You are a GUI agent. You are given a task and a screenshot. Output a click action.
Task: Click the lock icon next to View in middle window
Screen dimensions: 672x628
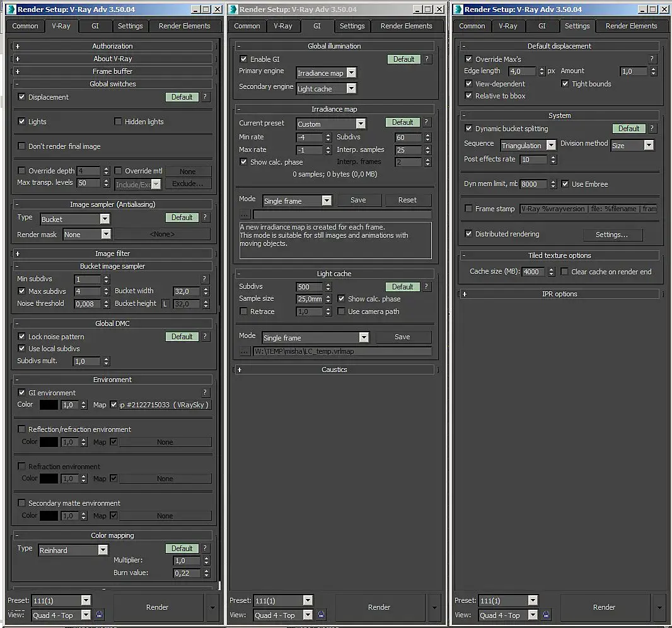tap(321, 615)
